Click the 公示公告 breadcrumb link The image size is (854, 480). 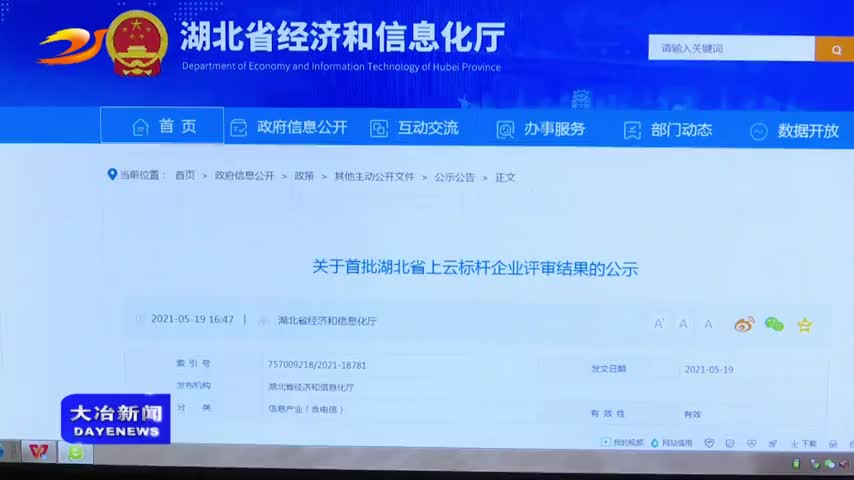click(x=454, y=176)
